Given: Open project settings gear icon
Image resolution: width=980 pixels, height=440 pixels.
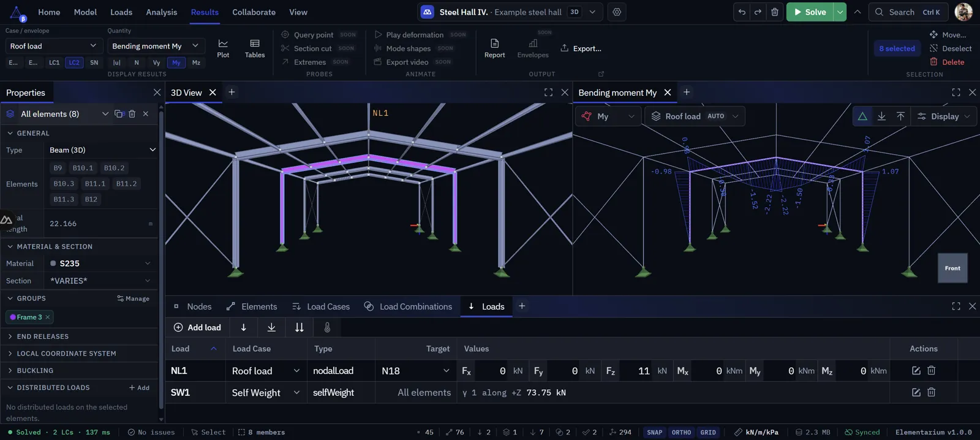Looking at the screenshot, I should 617,12.
